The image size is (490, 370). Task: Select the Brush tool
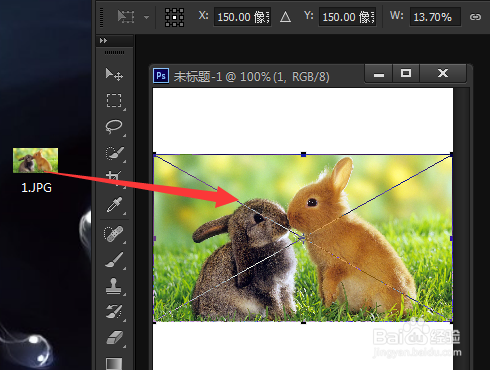(x=114, y=260)
